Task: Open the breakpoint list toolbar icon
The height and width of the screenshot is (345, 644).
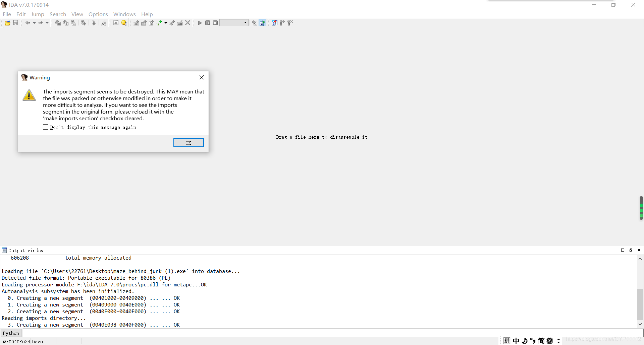Action: [x=275, y=23]
